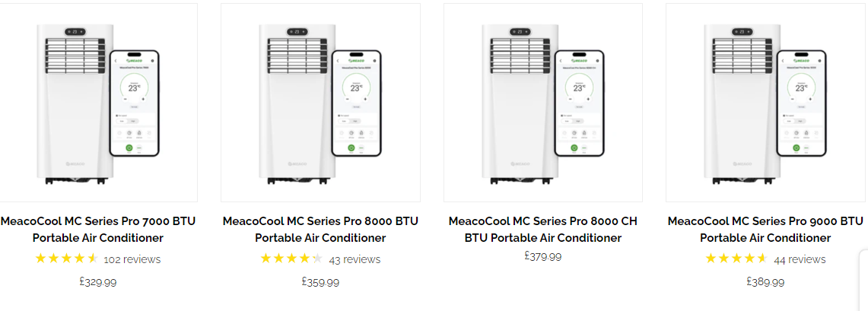The height and width of the screenshot is (311, 868).
Task: Click the 9000 BTU star rating
Action: tap(736, 259)
